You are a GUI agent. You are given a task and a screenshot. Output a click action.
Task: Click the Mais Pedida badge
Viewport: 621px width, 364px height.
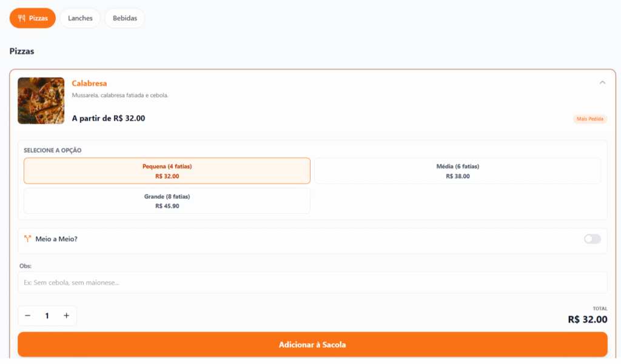(x=589, y=119)
